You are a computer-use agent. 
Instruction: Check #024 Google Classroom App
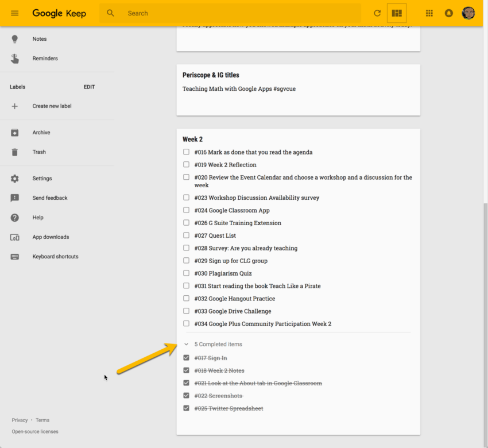click(x=186, y=210)
